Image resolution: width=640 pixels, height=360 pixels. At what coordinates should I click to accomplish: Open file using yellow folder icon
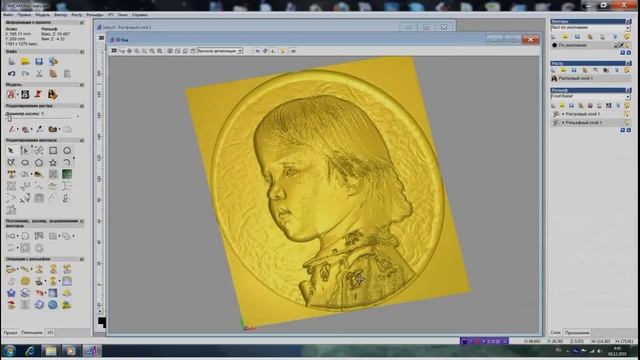[25, 62]
